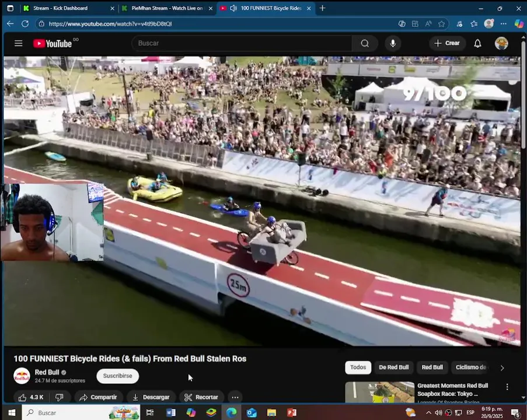This screenshot has width=527, height=420.
Task: Focus the YouTube Buscar search field
Action: 242,43
